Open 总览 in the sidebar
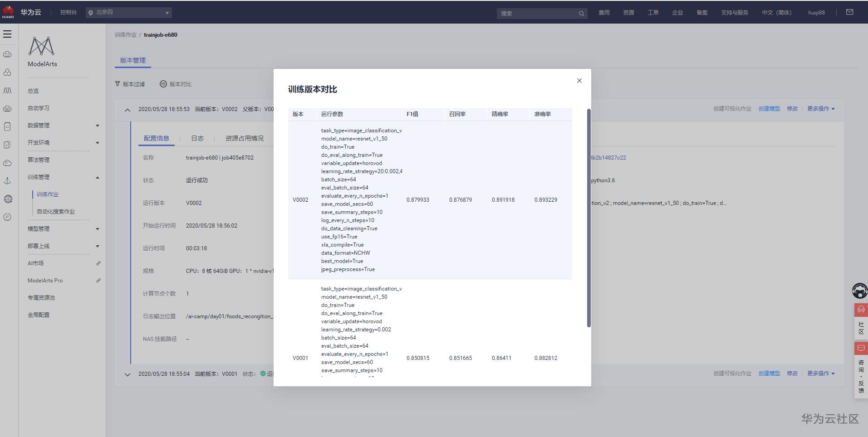 (33, 91)
